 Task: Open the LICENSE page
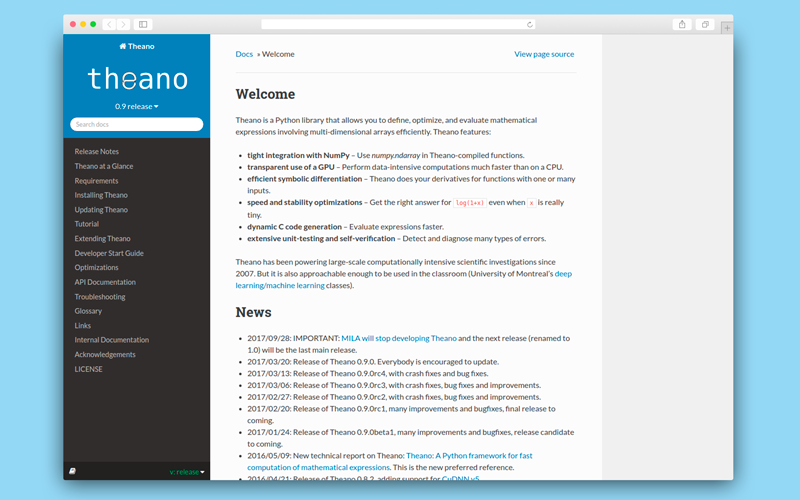click(88, 369)
